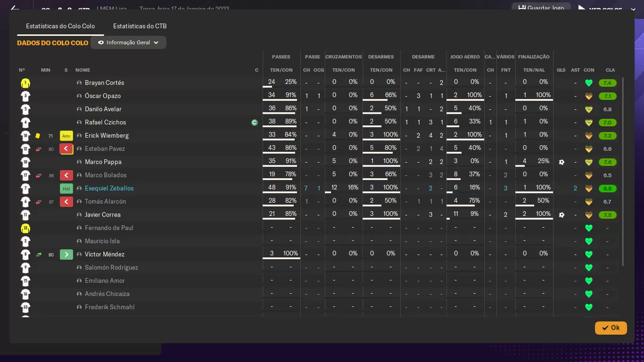Click Rafael Czichos captain C icon

click(255, 123)
